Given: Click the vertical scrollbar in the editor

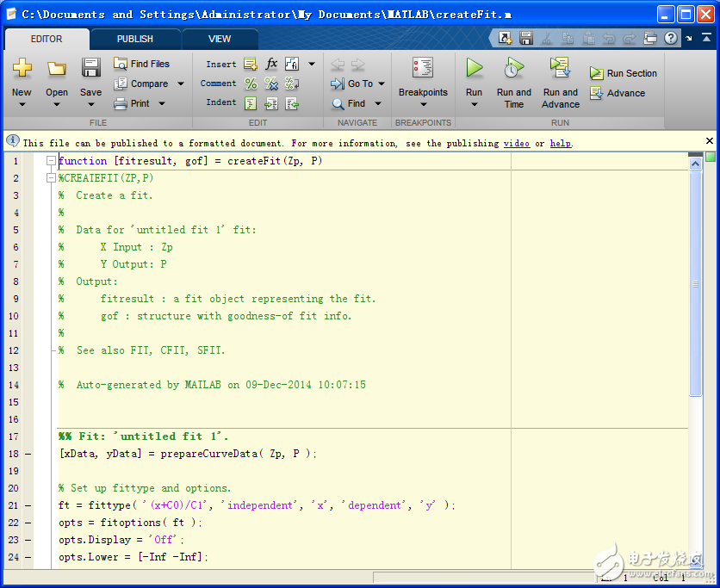Looking at the screenshot, I should tap(696, 284).
